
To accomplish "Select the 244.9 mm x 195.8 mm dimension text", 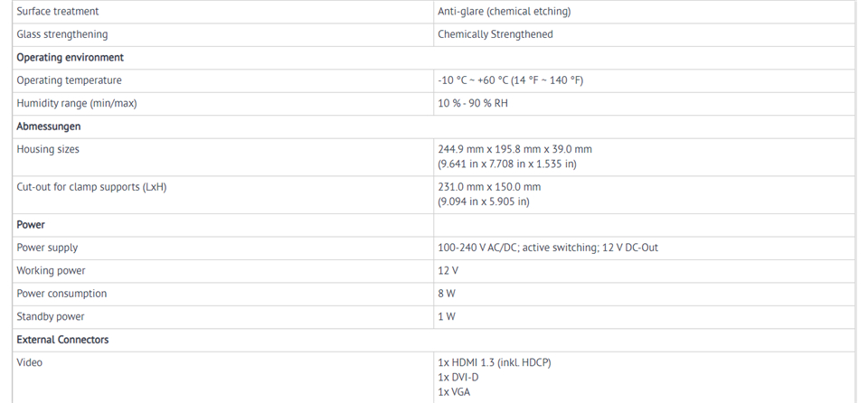I will (x=514, y=149).
